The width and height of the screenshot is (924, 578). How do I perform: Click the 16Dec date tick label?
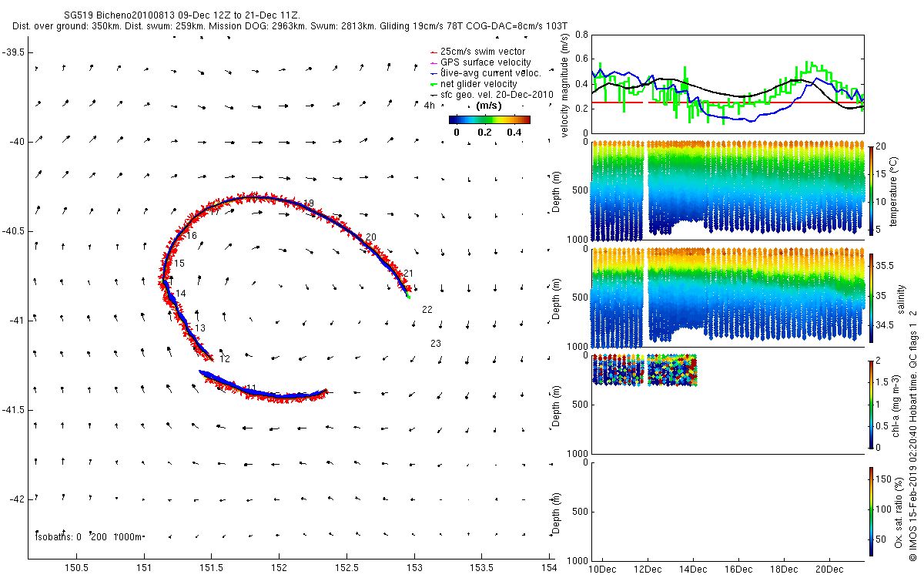point(738,570)
